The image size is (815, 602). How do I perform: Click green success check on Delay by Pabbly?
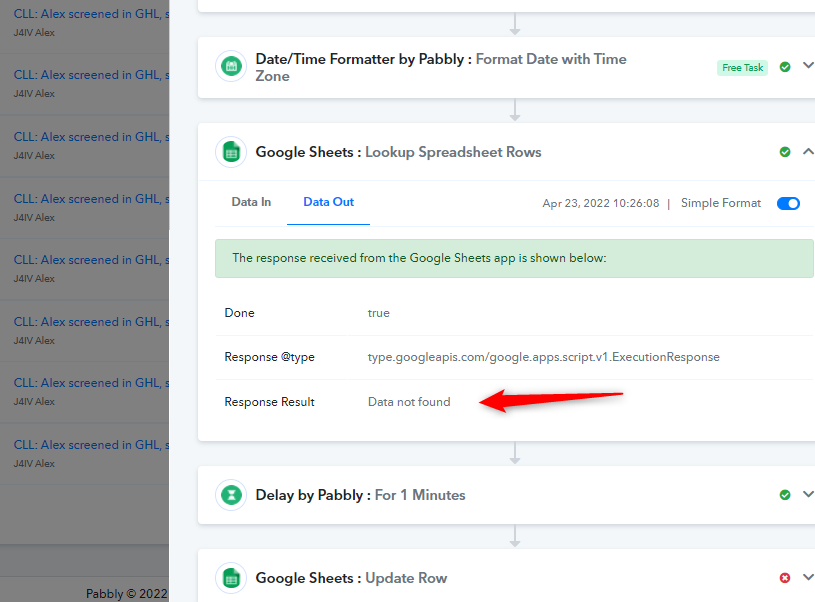click(785, 494)
